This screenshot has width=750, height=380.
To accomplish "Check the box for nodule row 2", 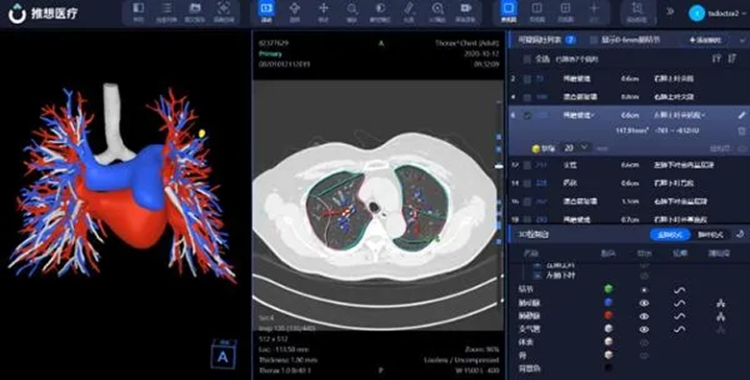I will pos(527,79).
